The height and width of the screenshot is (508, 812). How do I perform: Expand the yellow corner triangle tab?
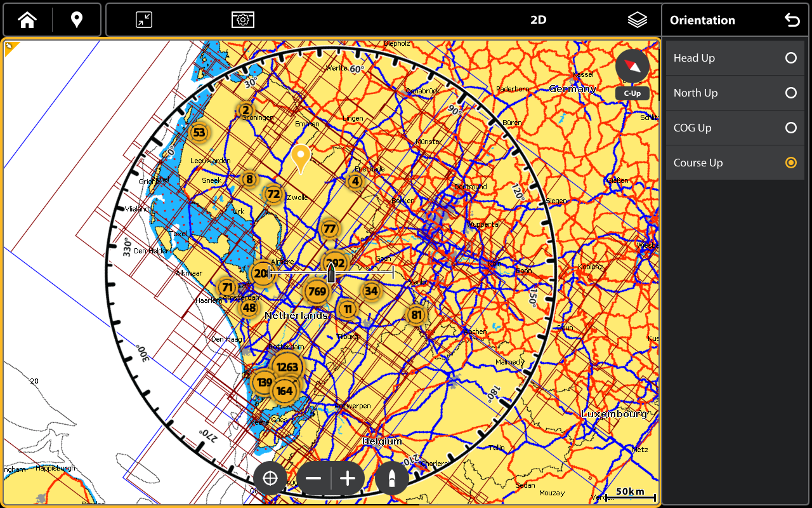(x=11, y=48)
